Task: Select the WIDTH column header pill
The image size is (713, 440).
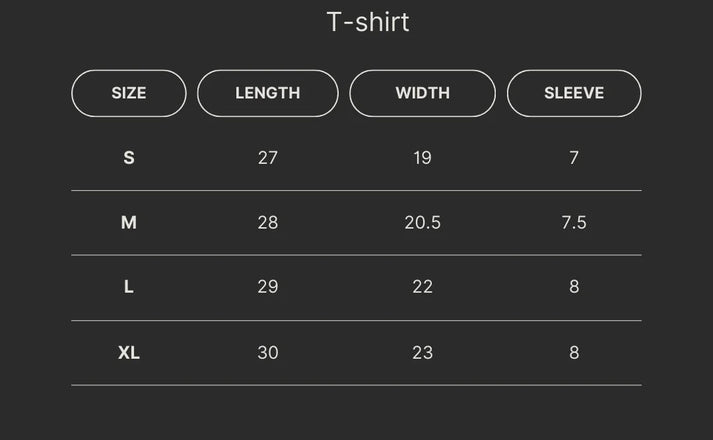Action: (422, 93)
